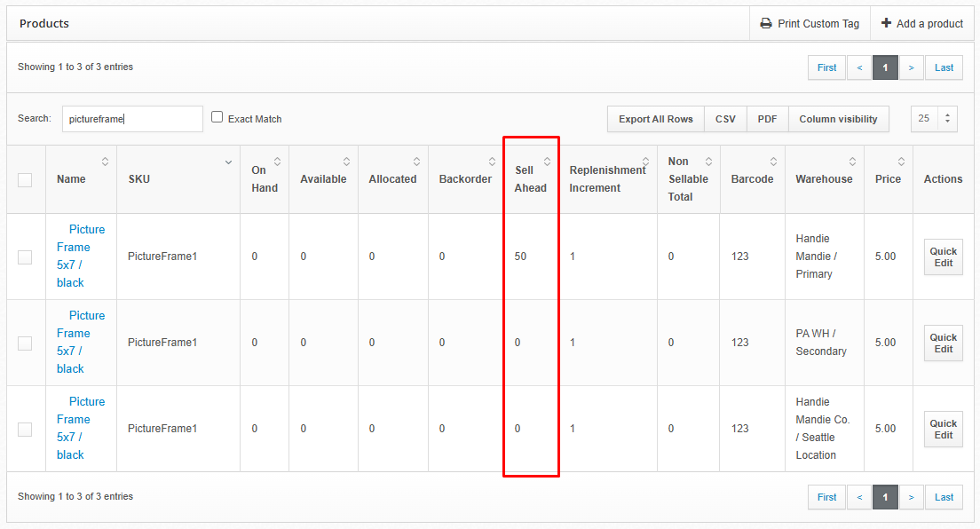Click the plus icon for Add a product

[886, 24]
